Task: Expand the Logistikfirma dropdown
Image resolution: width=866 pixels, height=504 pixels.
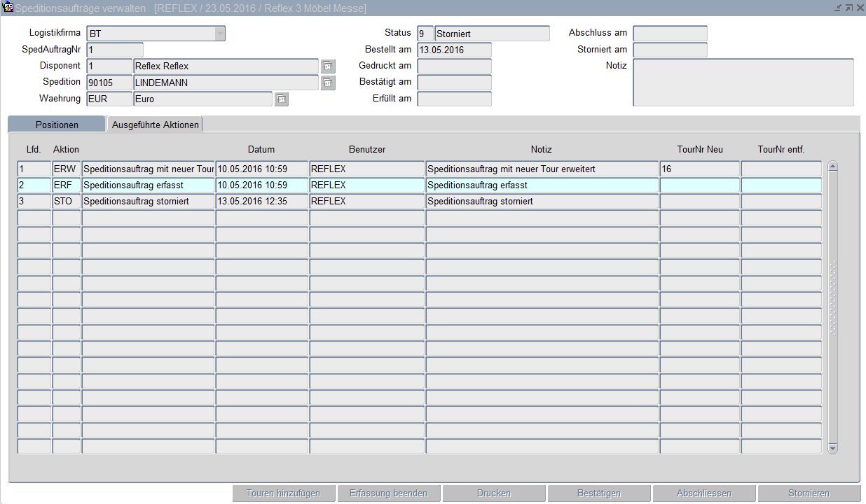Action: [x=219, y=34]
